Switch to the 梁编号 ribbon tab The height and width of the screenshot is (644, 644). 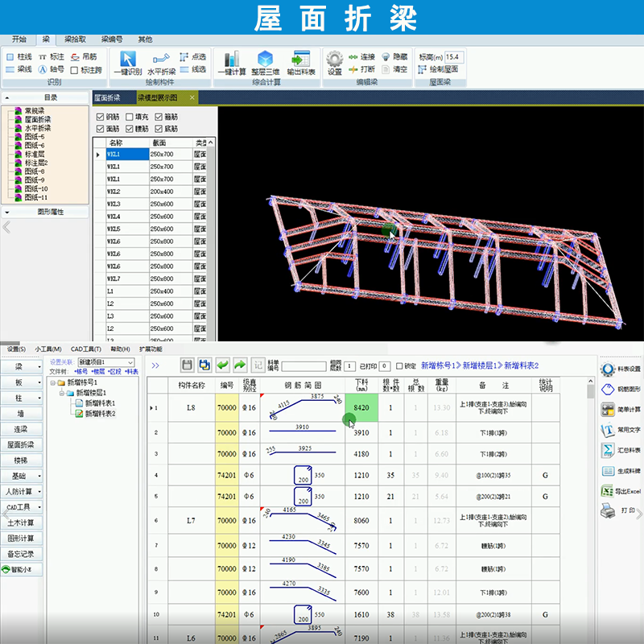point(112,39)
